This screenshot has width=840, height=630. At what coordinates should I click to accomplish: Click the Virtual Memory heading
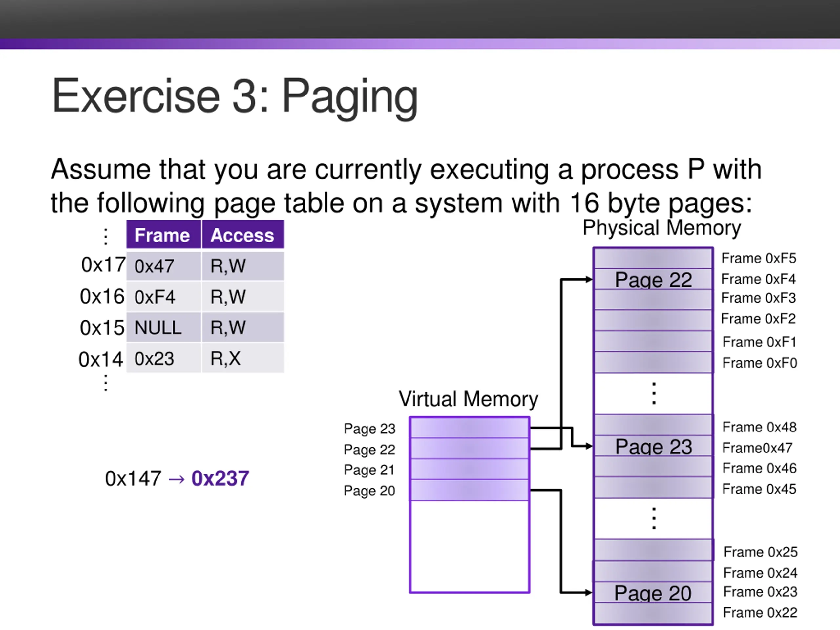point(468,399)
